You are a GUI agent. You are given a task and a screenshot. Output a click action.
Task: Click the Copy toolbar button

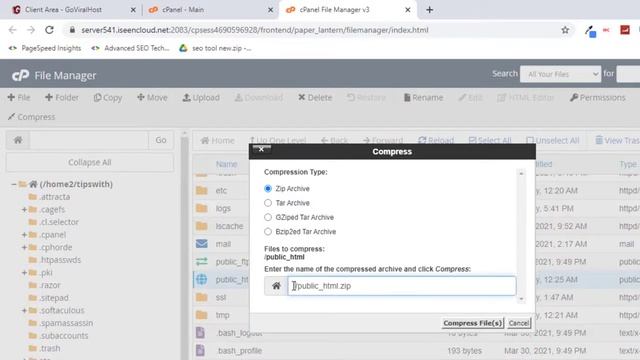click(x=108, y=98)
